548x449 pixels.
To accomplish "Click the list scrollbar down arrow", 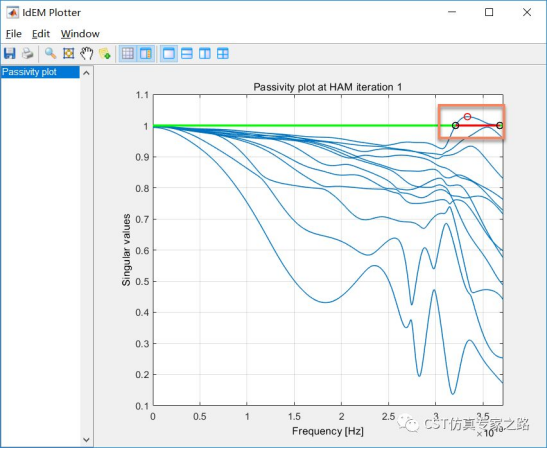I will tap(86, 440).
